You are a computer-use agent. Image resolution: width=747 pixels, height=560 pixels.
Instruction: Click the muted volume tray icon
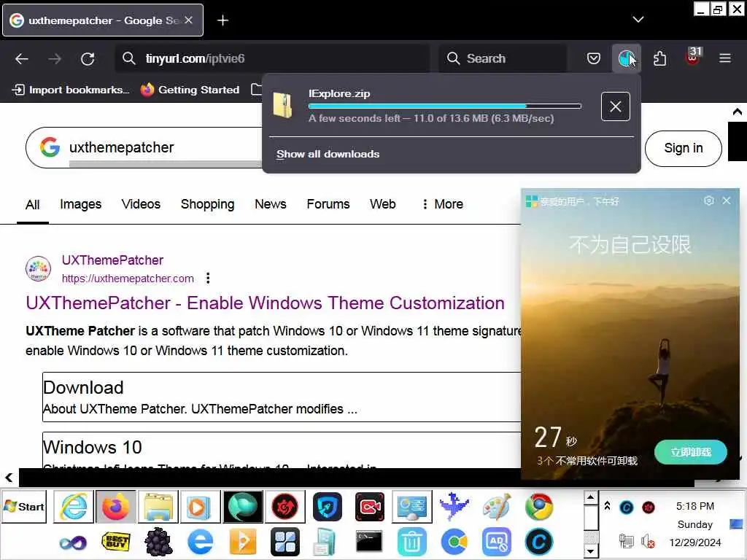click(x=648, y=542)
